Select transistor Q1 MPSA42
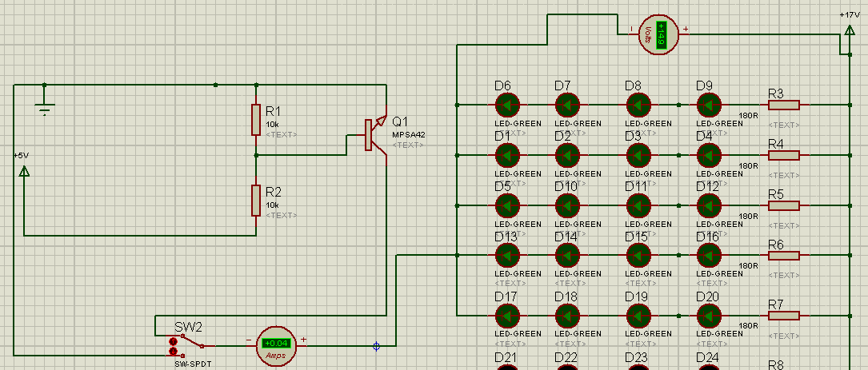868x370 pixels. (374, 135)
